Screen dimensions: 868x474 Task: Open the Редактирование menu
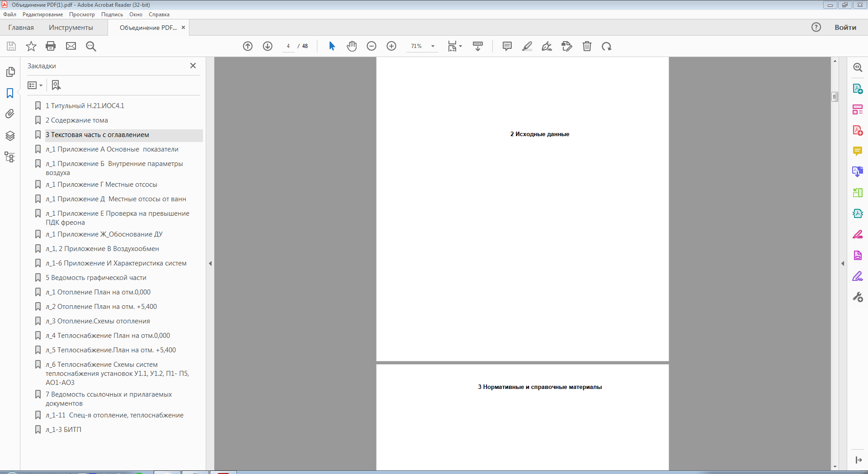point(42,14)
